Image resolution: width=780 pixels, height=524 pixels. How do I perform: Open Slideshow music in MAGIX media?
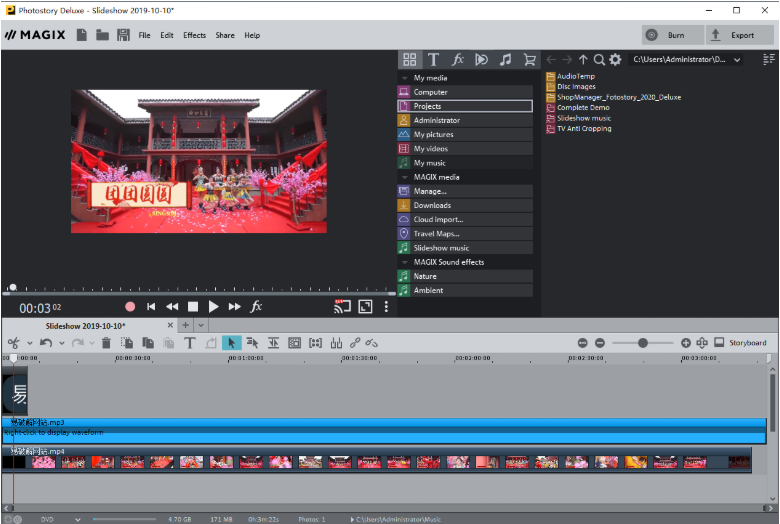(465, 248)
